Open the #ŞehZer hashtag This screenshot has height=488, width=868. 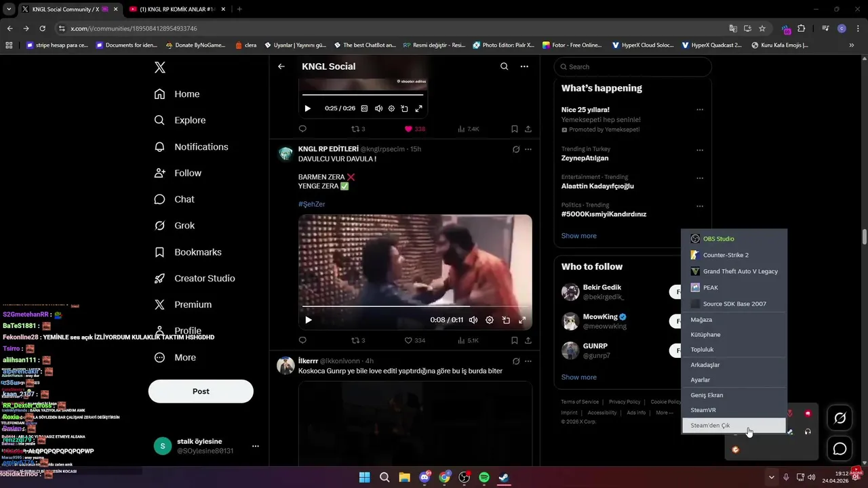[312, 204]
